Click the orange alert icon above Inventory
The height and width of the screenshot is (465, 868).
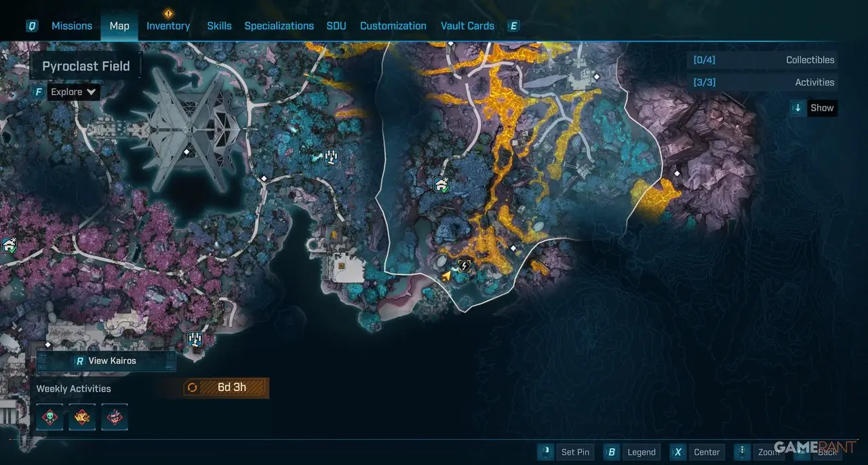click(x=168, y=13)
